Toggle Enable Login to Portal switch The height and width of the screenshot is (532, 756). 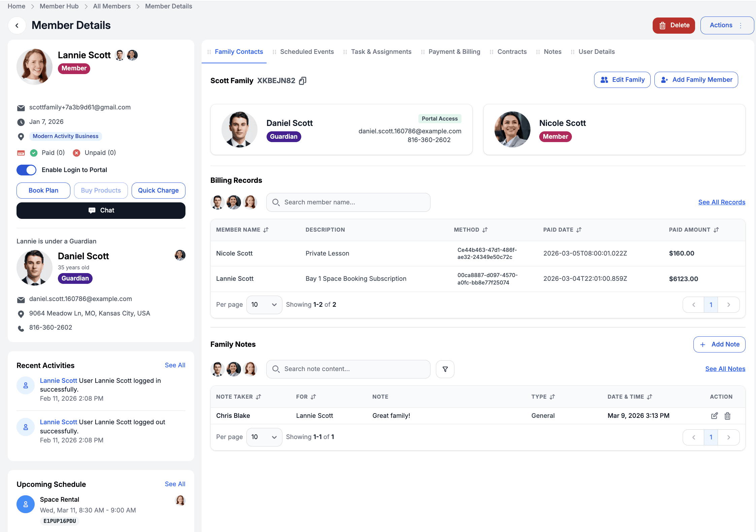tap(27, 170)
